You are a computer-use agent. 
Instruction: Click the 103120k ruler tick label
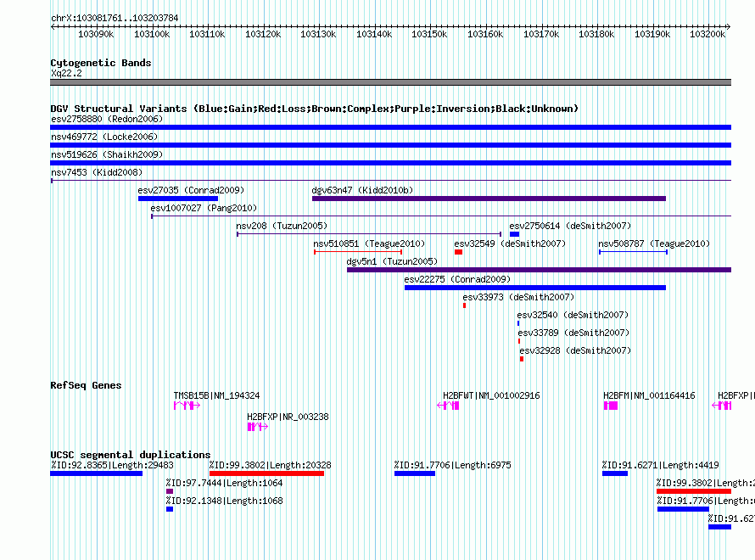tap(263, 34)
